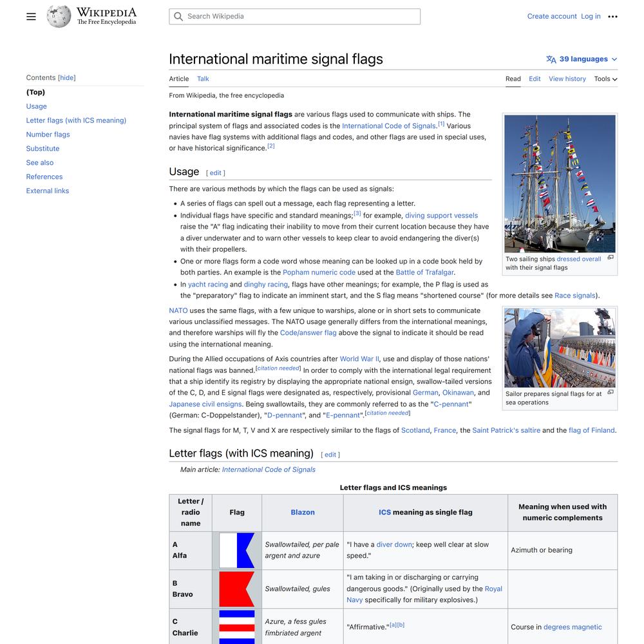Image resolution: width=644 pixels, height=644 pixels.
Task: Open the Saint Patrick's saltire link
Action: [506, 430]
